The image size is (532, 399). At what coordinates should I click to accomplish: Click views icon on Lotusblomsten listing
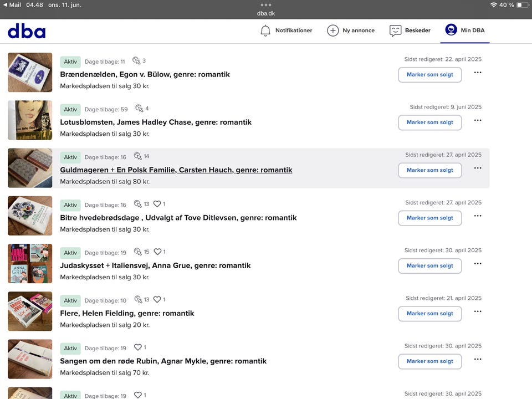tap(139, 108)
